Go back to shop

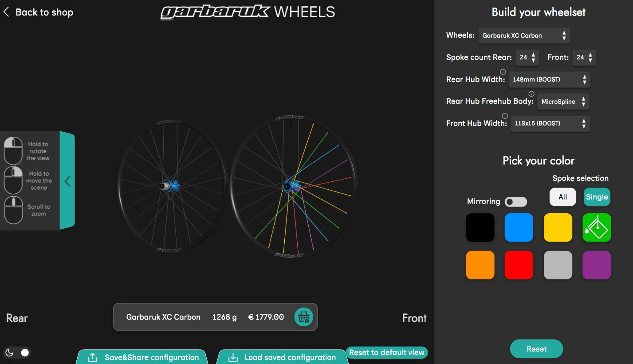pyautogui.click(x=38, y=12)
